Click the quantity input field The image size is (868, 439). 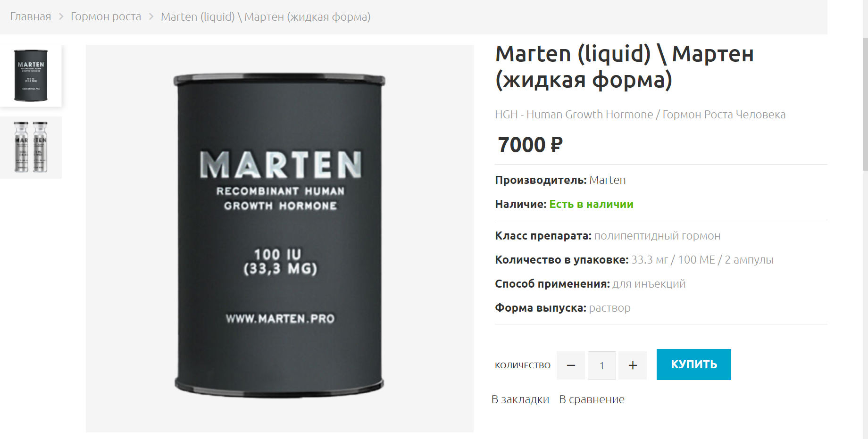(602, 365)
